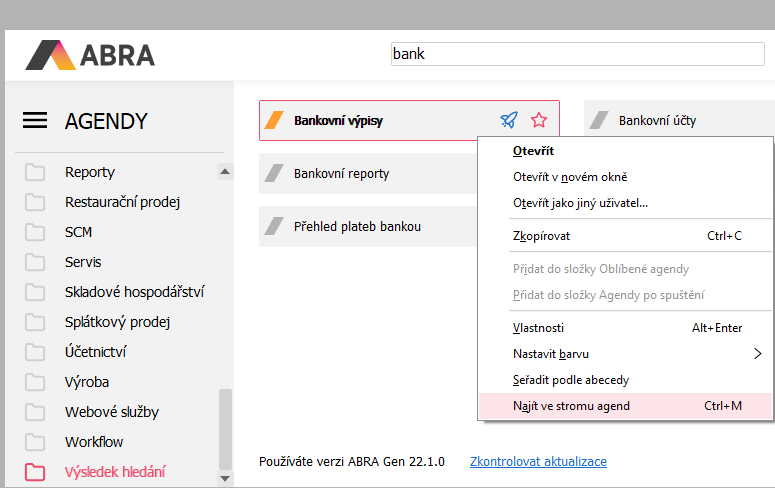This screenshot has height=488, width=775.
Task: Click the folder icon next to Splátkový prodej
Action: pyautogui.click(x=35, y=322)
